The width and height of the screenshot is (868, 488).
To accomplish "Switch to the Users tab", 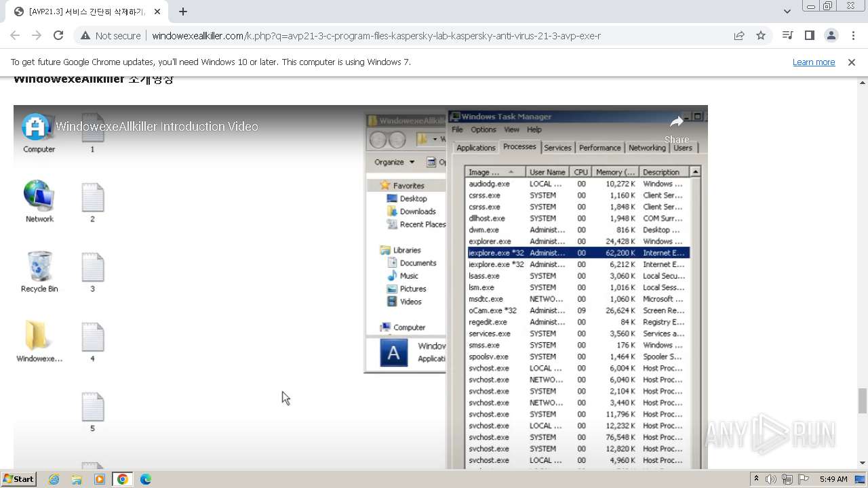I will pos(683,148).
